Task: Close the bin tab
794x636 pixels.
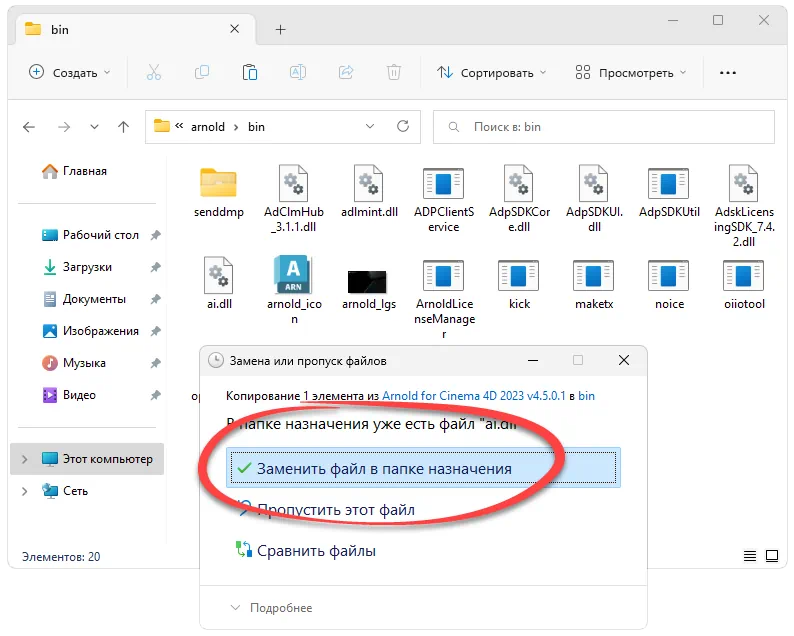Action: [234, 29]
